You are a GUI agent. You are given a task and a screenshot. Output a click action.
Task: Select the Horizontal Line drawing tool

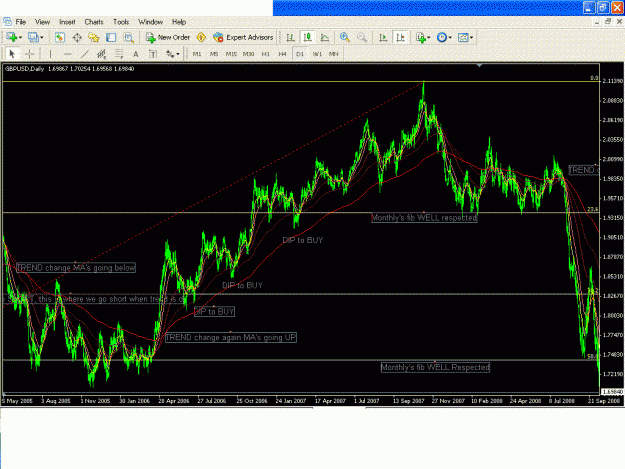[67, 54]
